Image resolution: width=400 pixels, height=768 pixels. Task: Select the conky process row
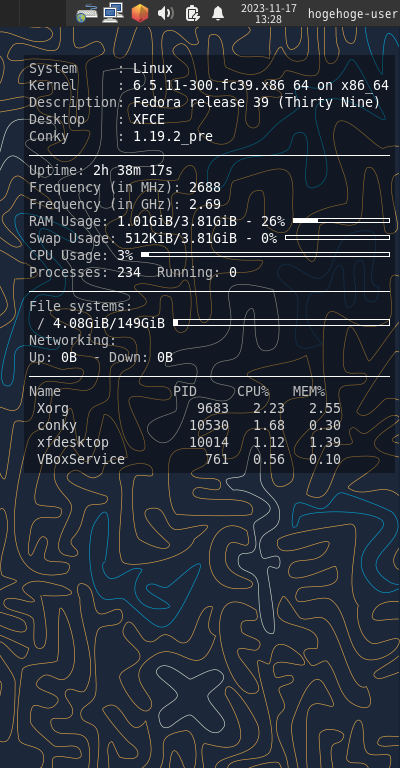click(185, 426)
